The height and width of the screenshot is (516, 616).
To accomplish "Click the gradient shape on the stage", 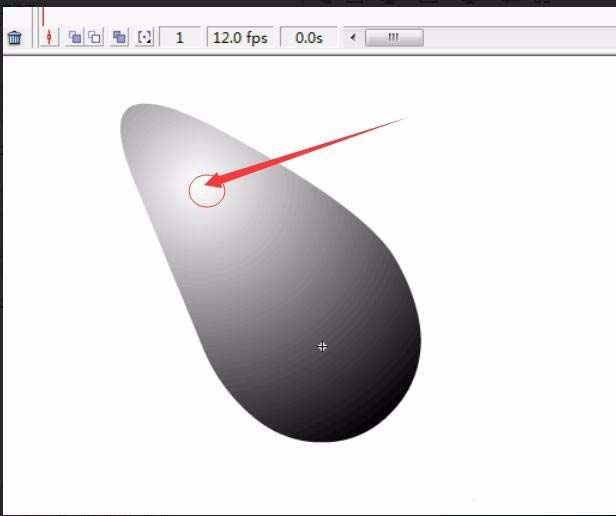I will coord(270,273).
